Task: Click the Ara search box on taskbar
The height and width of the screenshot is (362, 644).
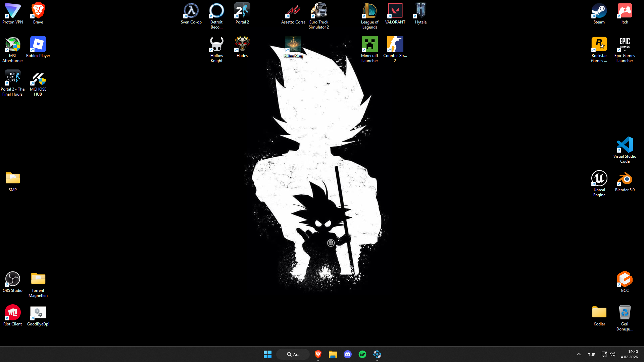Action: [x=293, y=354]
